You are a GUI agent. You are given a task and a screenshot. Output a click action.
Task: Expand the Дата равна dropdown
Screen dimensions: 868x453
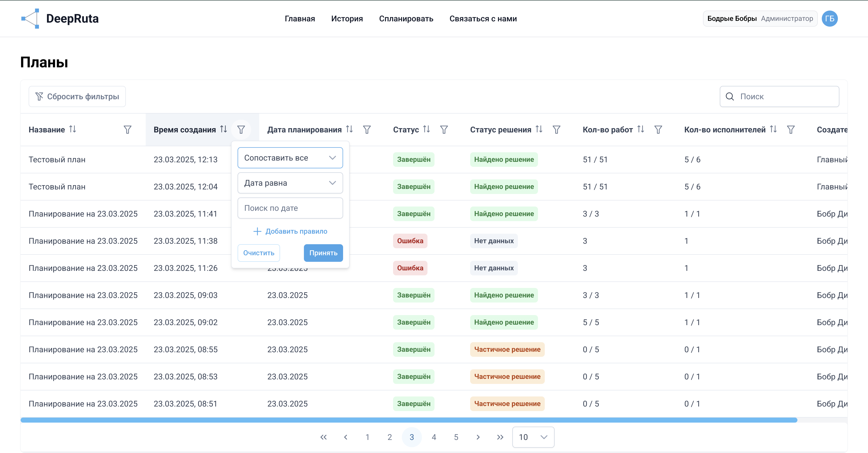290,183
